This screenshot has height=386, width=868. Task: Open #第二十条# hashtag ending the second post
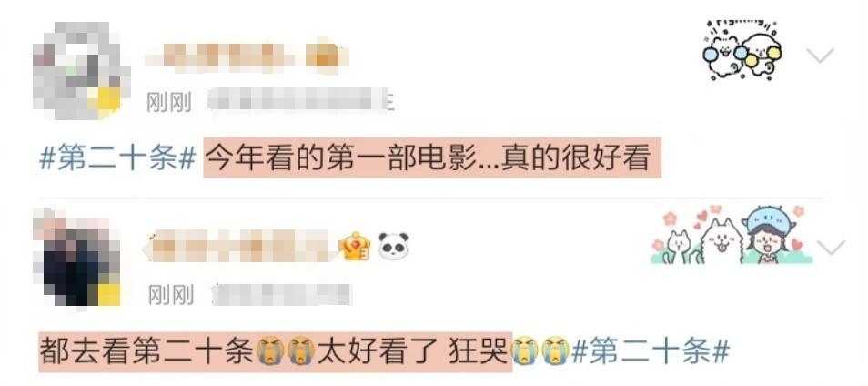coord(650,351)
